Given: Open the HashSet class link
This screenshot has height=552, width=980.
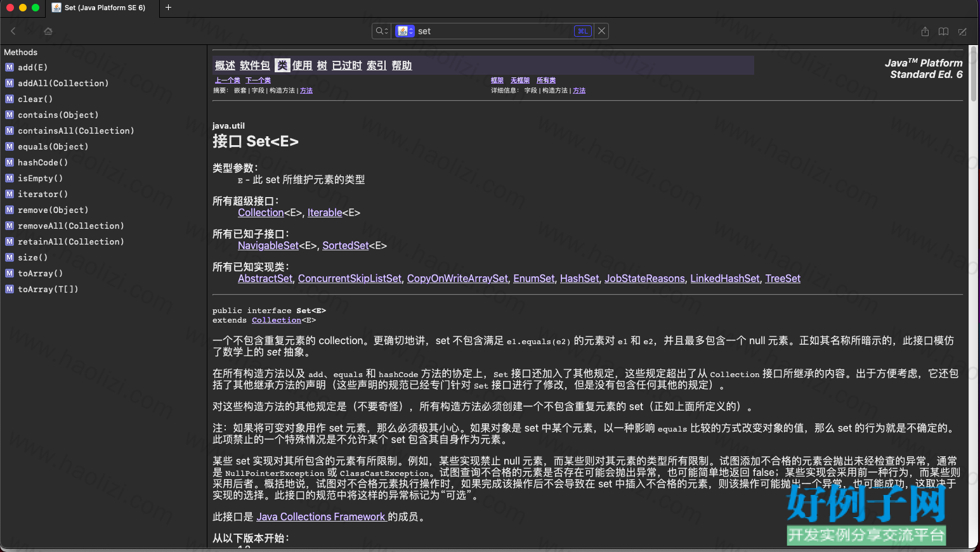Looking at the screenshot, I should click(x=580, y=279).
